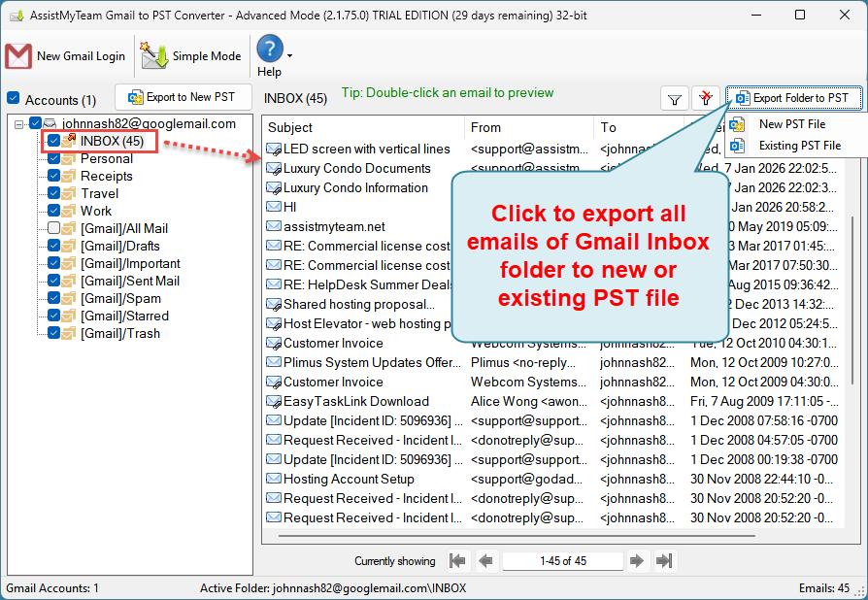Screen dimensions: 868x600
Task: Select the [Gmail]/Sent Mail folder
Action: pyautogui.click(x=129, y=282)
